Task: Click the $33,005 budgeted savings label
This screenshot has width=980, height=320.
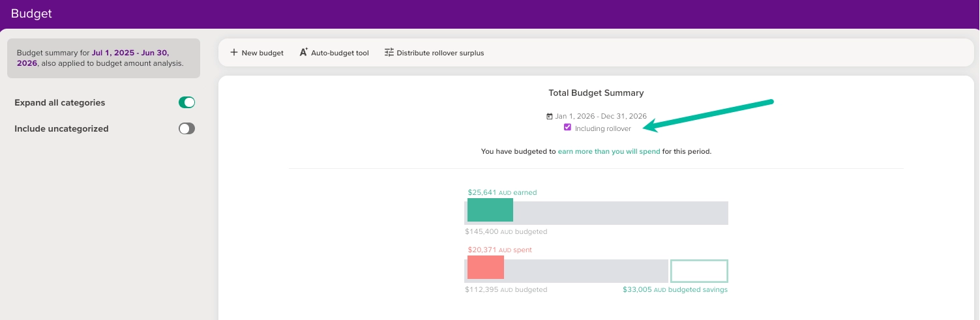Action: pos(675,289)
